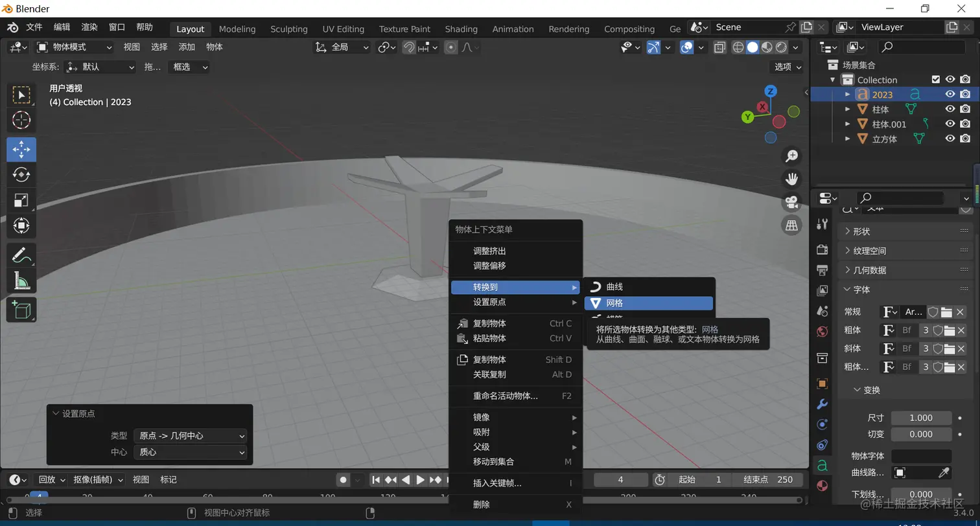Image resolution: width=980 pixels, height=526 pixels.
Task: Open the Modifiers wrench tab
Action: point(822,404)
